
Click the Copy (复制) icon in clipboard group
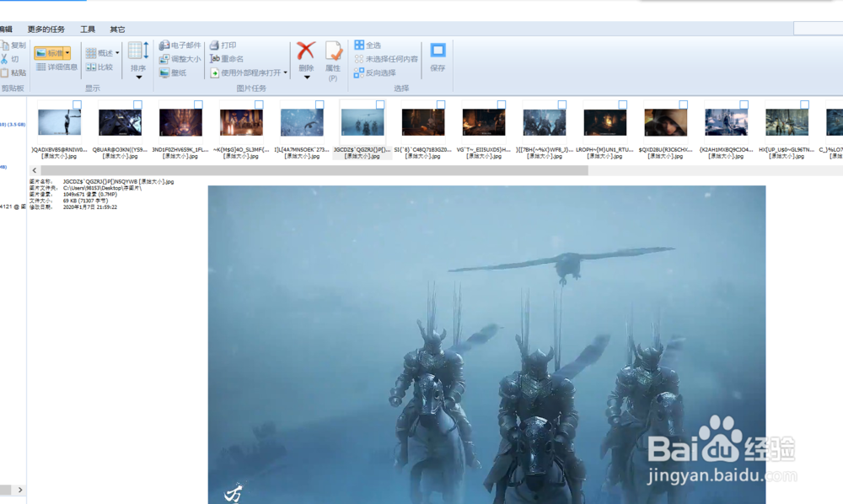[5, 46]
